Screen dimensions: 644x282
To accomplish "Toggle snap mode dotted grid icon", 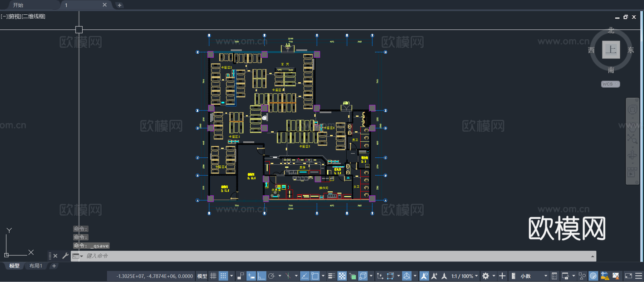I will [223, 276].
